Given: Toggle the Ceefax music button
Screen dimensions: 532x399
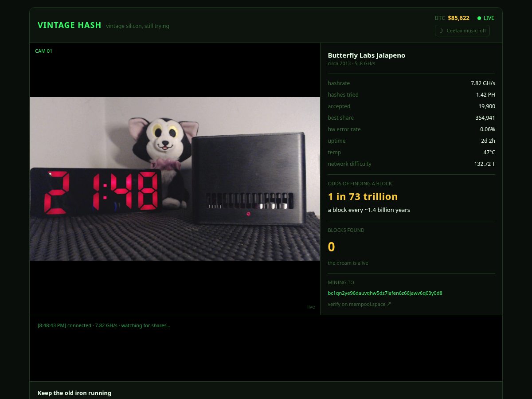Looking at the screenshot, I should pyautogui.click(x=462, y=31).
